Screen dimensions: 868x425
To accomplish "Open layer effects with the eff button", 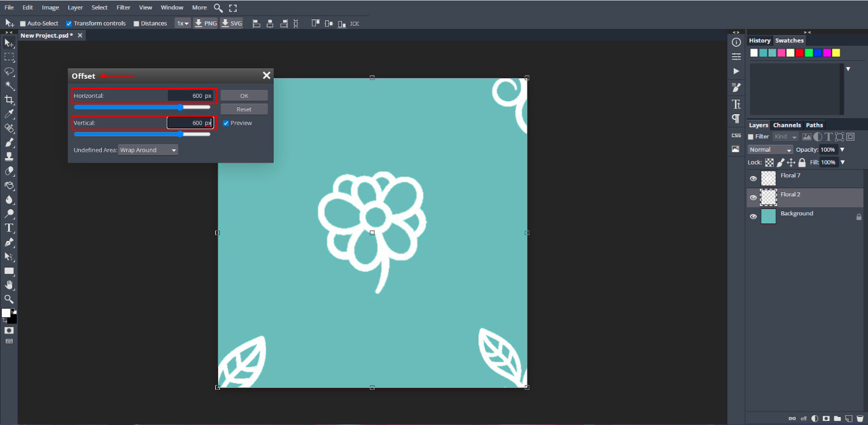I will pyautogui.click(x=804, y=418).
